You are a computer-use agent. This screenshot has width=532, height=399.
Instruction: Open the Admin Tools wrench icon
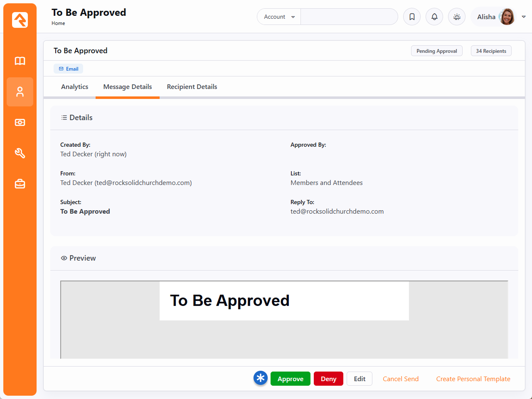click(x=20, y=153)
